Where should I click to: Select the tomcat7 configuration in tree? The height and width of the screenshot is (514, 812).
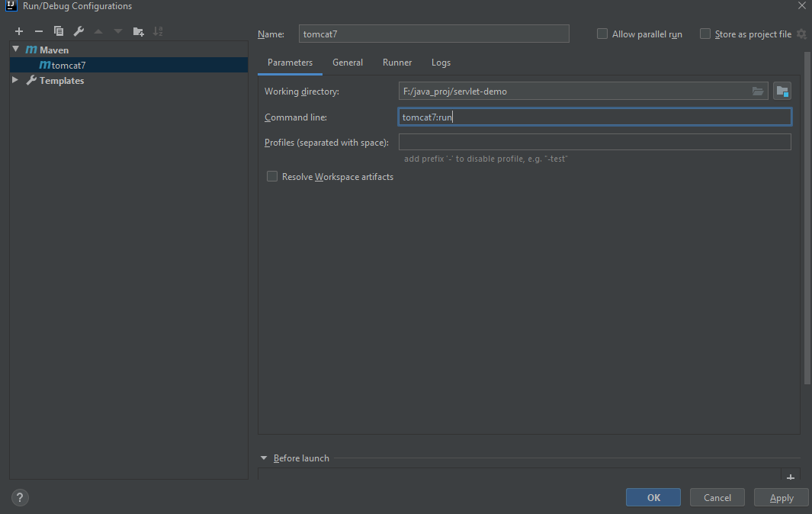coord(129,65)
